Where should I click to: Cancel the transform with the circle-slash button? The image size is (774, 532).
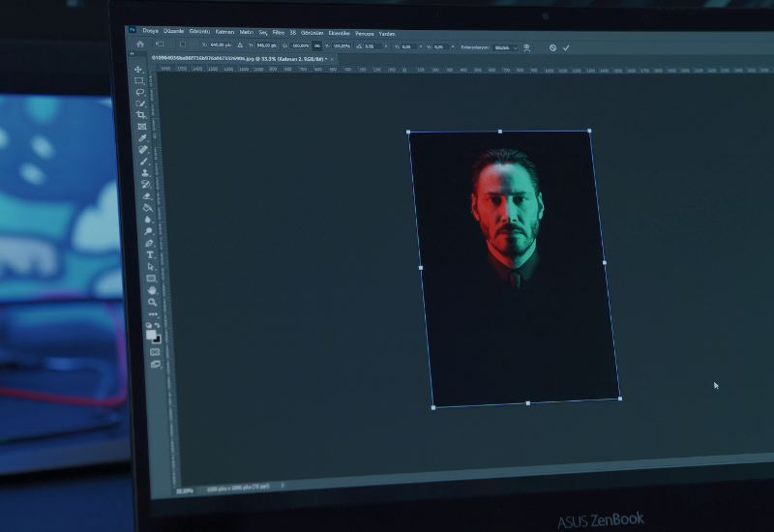[x=552, y=47]
